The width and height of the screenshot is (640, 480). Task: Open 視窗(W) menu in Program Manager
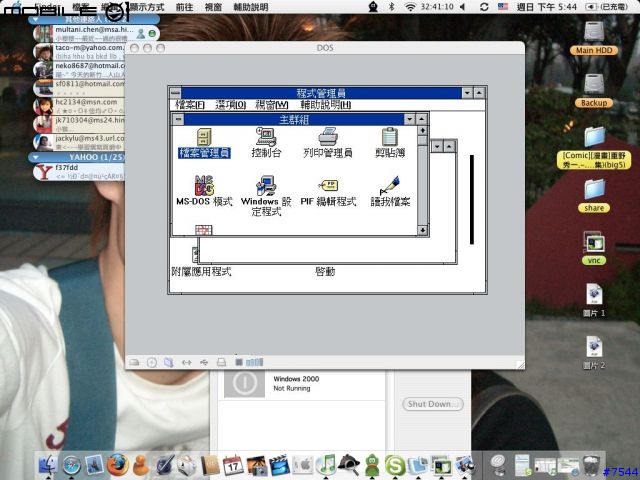272,105
